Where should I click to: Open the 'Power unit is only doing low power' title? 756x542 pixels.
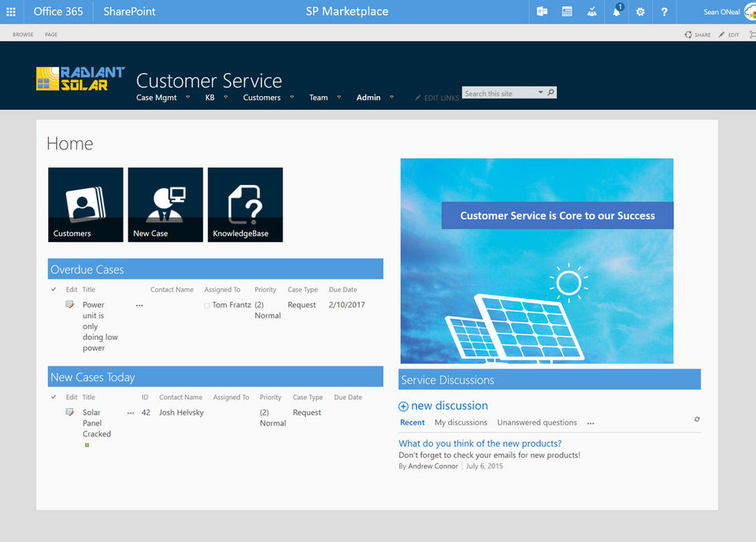point(100,326)
